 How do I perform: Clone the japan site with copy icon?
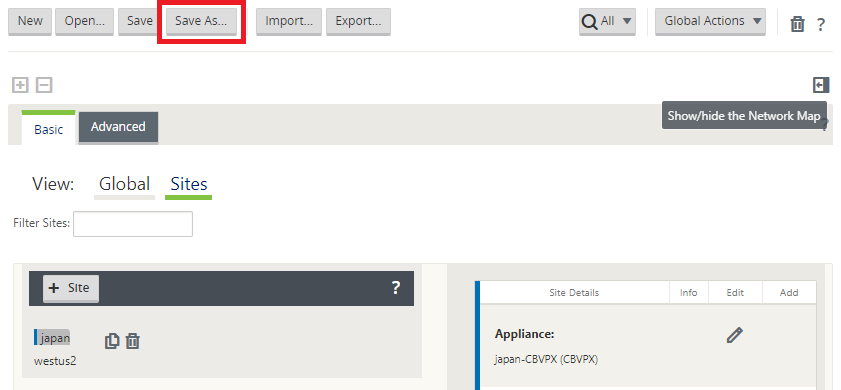point(112,341)
